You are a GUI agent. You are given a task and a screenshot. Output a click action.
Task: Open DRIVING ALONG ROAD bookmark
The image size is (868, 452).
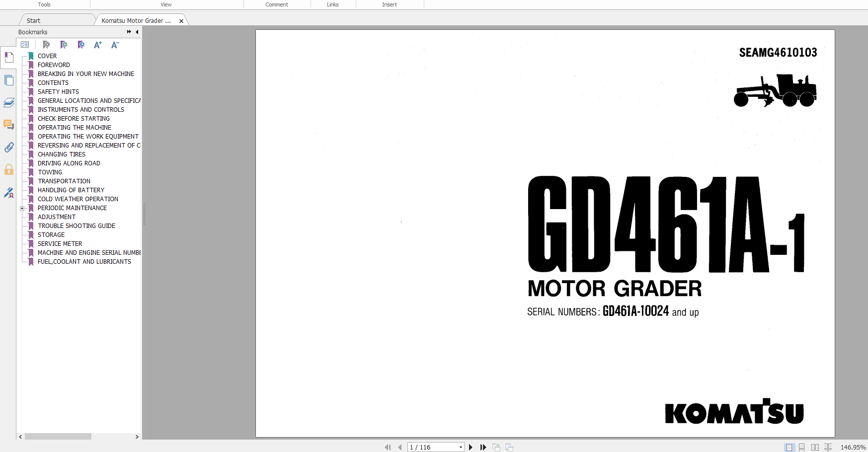(69, 163)
